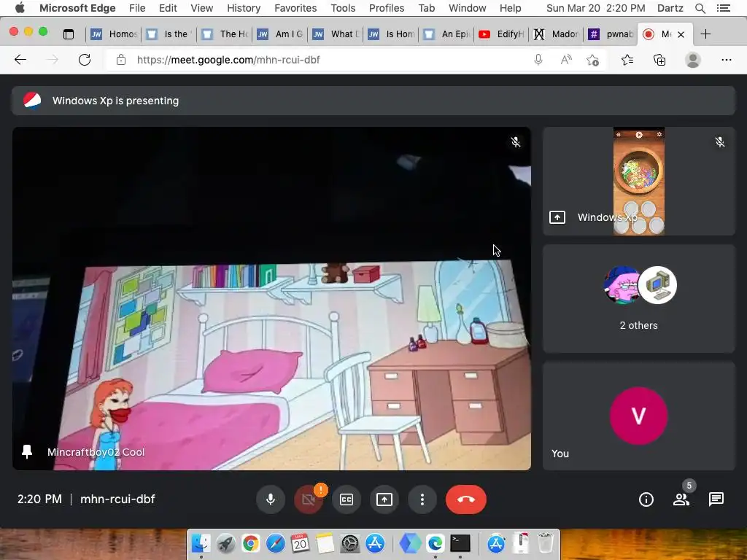Image resolution: width=747 pixels, height=560 pixels.
Task: Click microphone permission icon in address bar
Action: 538,60
